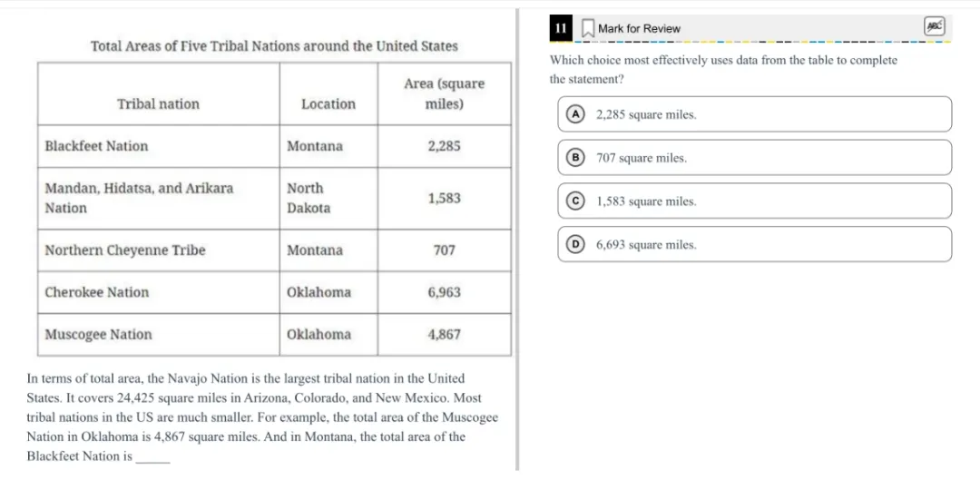Pick answer D, 6,693 square miles
980x480 pixels.
point(754,245)
